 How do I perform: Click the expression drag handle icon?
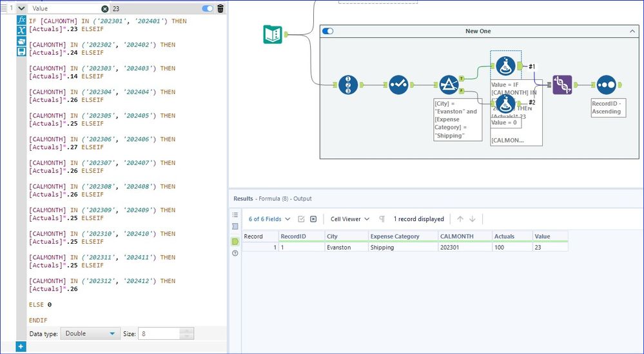(4, 8)
